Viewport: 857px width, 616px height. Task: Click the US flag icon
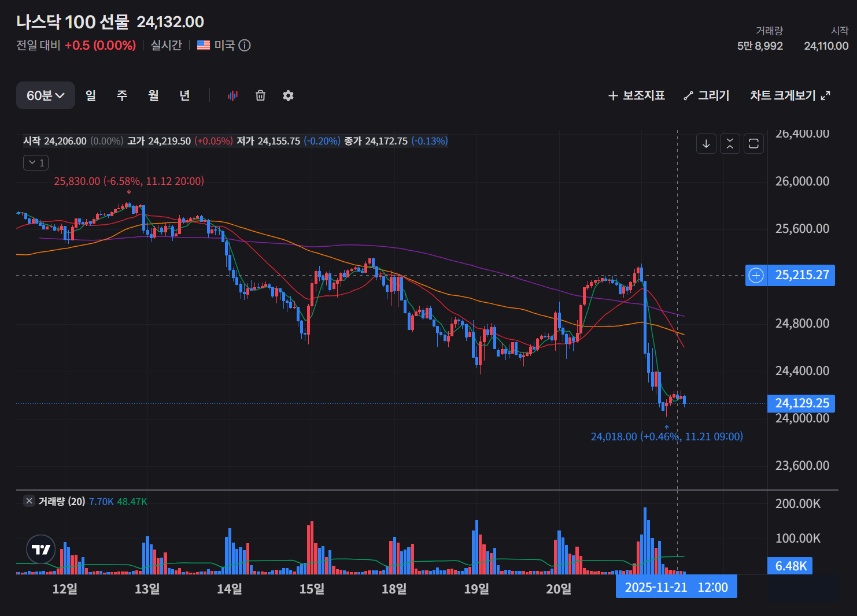(x=204, y=45)
